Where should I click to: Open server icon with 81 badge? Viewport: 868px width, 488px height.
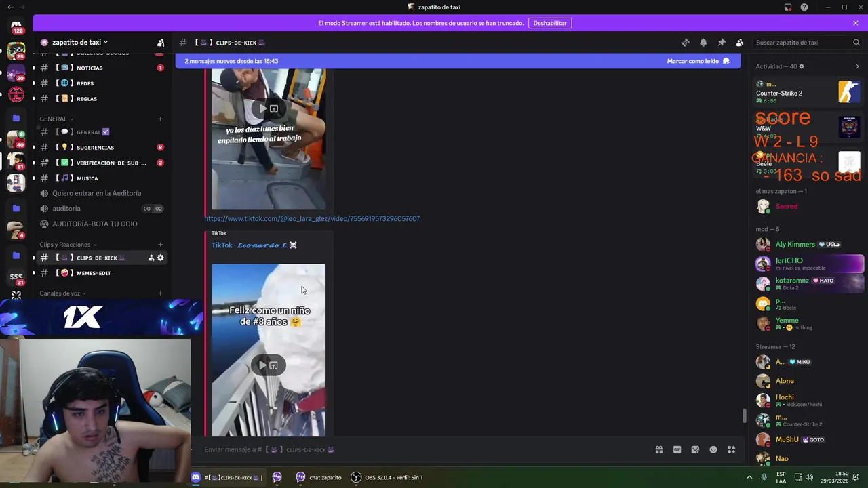tap(16, 162)
